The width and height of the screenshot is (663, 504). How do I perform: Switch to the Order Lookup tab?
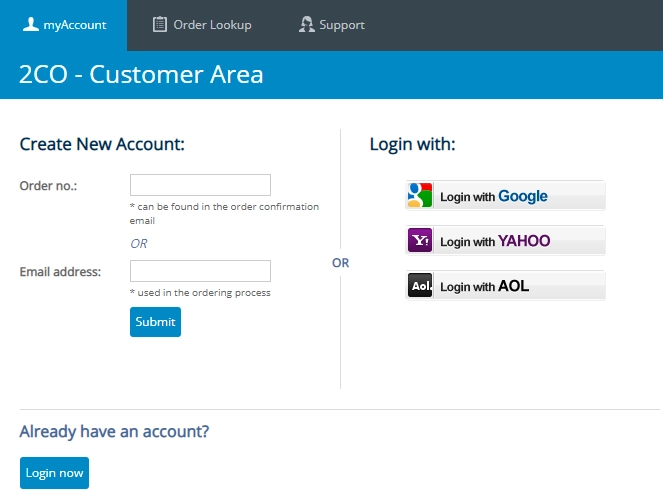pyautogui.click(x=202, y=25)
